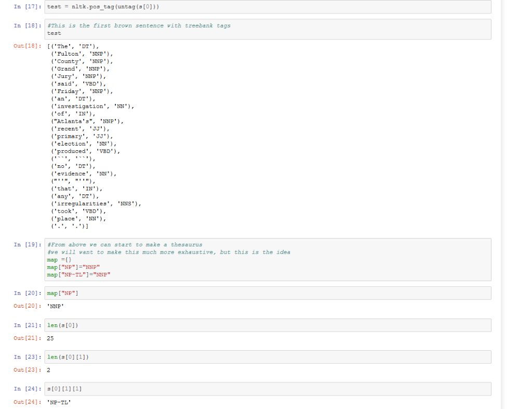The image size is (532, 409).
Task: Select the map["NP"] lookup cell
Action: [156, 293]
